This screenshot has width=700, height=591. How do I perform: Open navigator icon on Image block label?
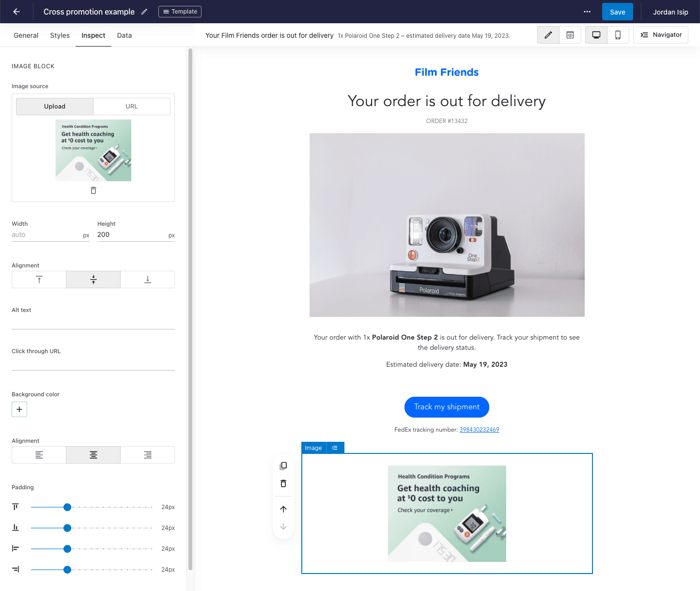tap(335, 448)
